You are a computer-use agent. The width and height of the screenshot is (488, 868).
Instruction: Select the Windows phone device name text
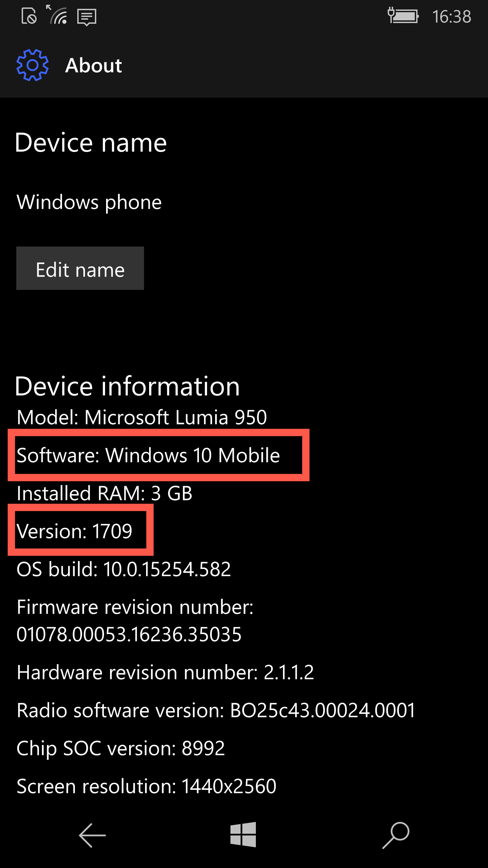[x=89, y=202]
